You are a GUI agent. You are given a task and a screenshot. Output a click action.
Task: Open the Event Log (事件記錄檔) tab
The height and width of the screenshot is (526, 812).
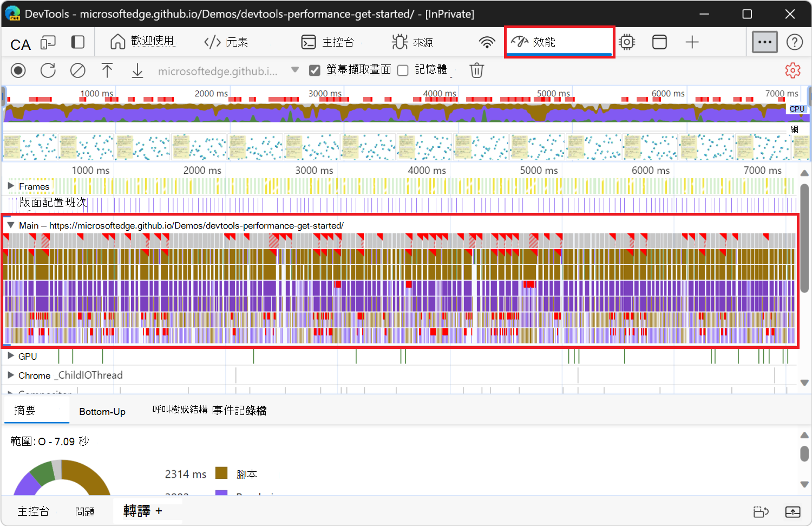[240, 411]
